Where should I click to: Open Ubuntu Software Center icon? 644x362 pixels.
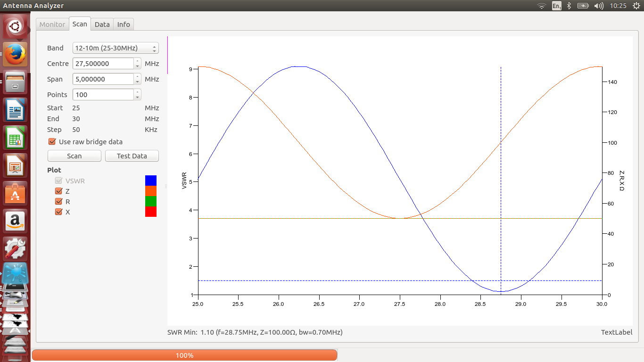(15, 193)
